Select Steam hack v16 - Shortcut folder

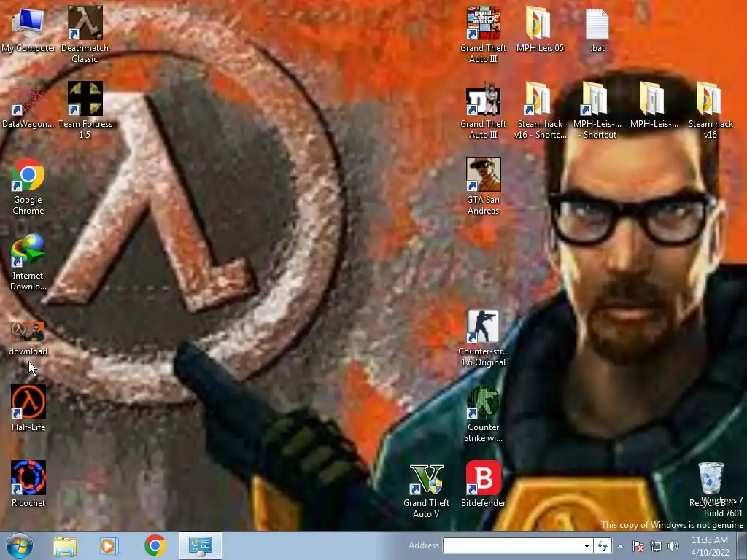pos(540,110)
